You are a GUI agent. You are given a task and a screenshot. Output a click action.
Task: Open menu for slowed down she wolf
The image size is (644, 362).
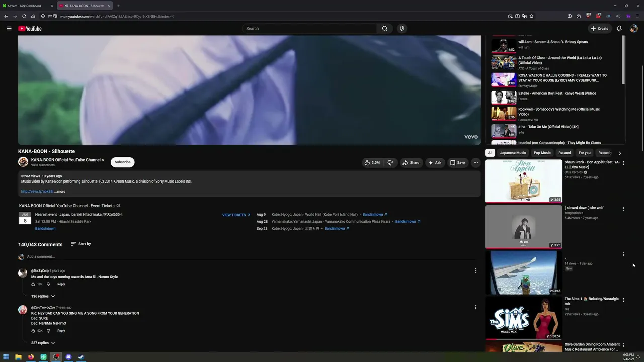pos(623,209)
